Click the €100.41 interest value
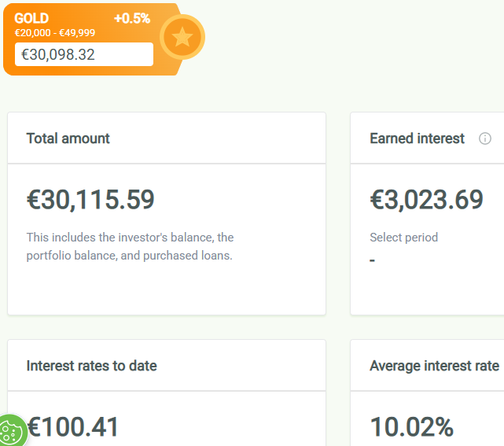 click(73, 427)
